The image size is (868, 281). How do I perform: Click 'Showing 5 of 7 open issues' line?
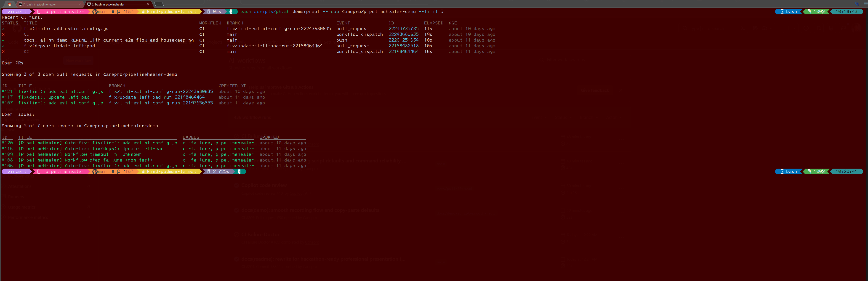tap(80, 126)
